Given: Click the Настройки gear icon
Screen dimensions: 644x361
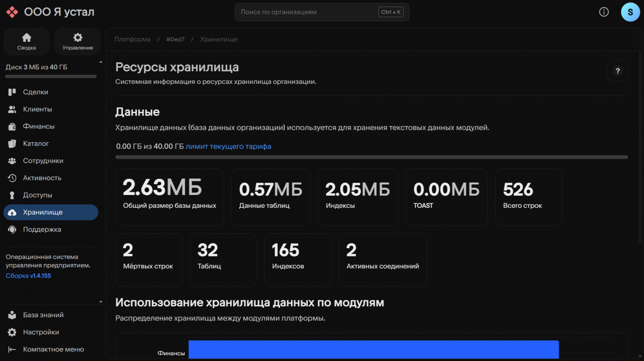Looking at the screenshot, I should [12, 332].
